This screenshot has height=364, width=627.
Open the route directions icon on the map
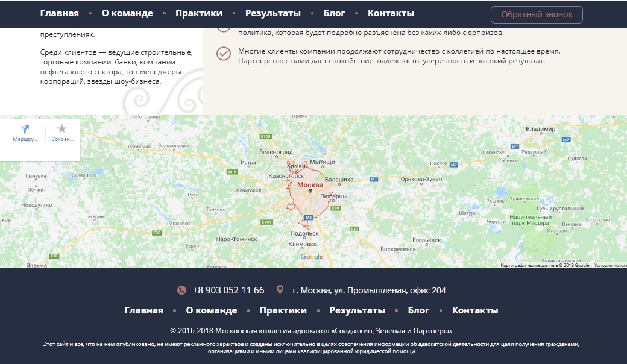coord(25,129)
